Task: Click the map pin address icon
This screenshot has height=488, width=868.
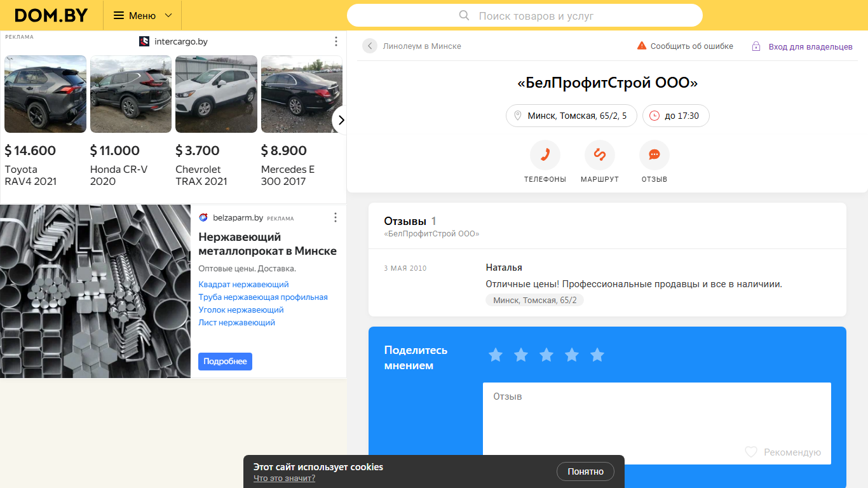Action: point(518,116)
